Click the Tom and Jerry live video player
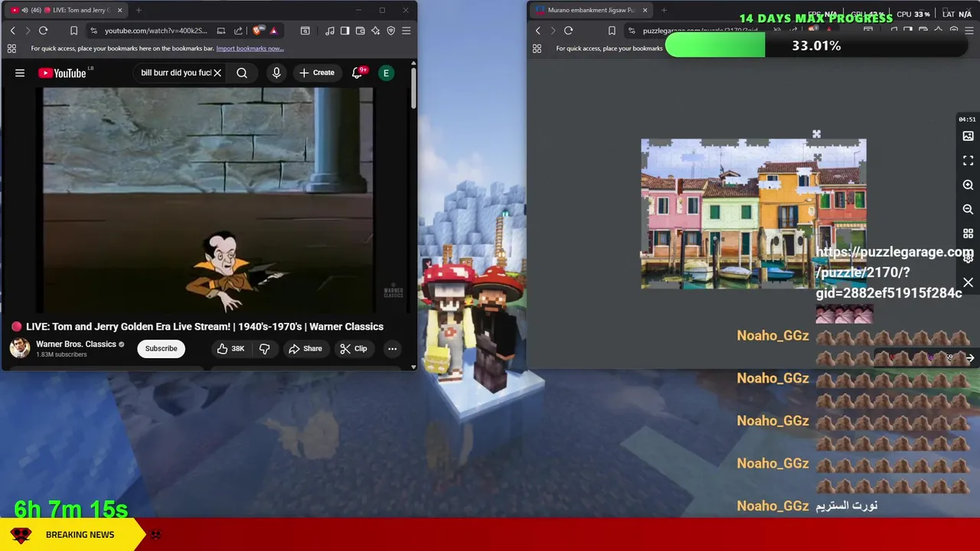 point(208,199)
